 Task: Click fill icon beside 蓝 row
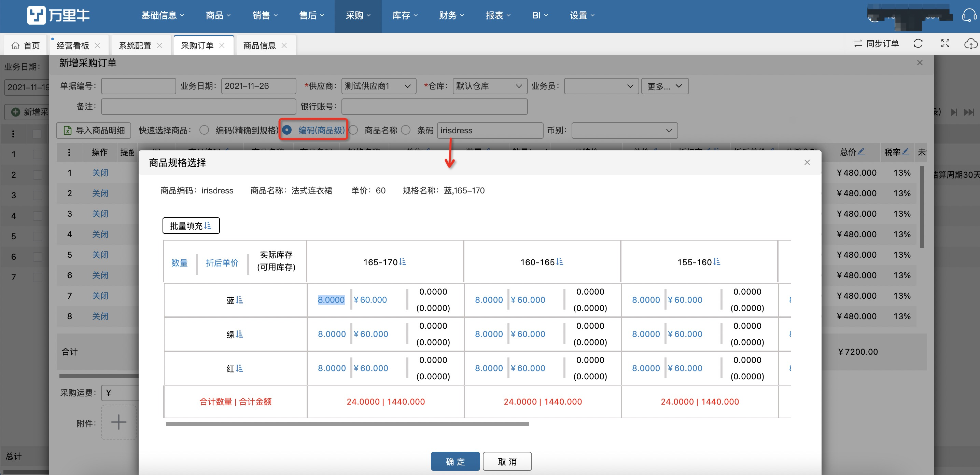click(239, 300)
